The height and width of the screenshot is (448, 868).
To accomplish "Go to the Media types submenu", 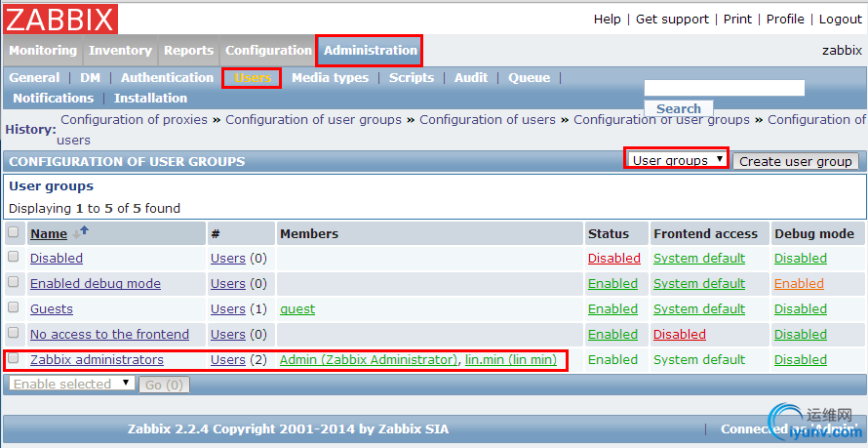I will [x=330, y=77].
